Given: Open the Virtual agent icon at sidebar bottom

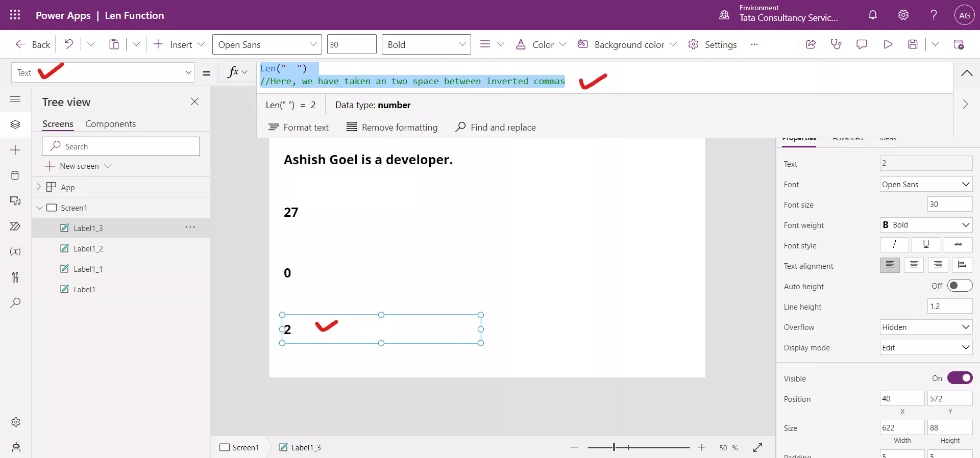Looking at the screenshot, I should coord(16,447).
